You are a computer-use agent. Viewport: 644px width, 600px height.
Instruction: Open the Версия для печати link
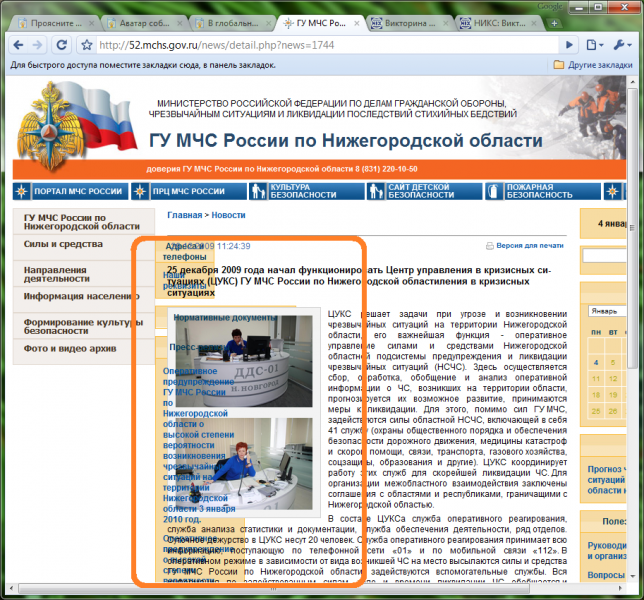pyautogui.click(x=530, y=246)
